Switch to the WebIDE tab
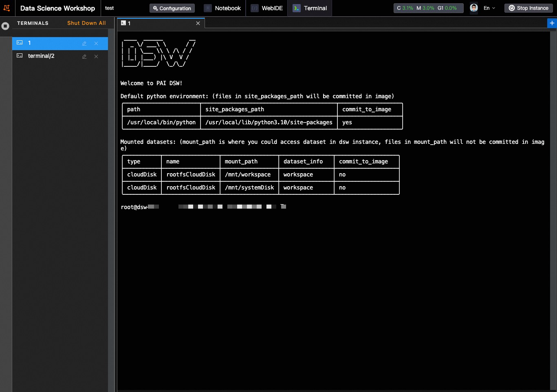This screenshot has height=392, width=557. 266,8
